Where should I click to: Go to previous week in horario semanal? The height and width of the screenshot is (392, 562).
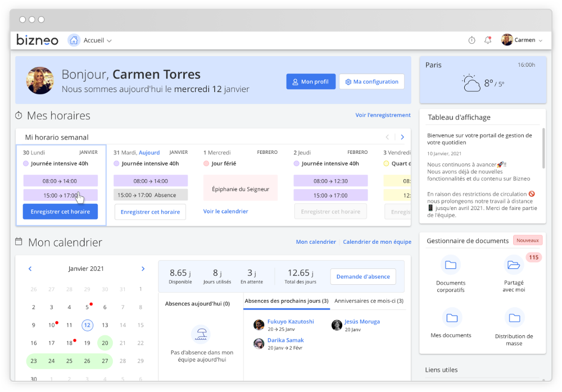[387, 137]
